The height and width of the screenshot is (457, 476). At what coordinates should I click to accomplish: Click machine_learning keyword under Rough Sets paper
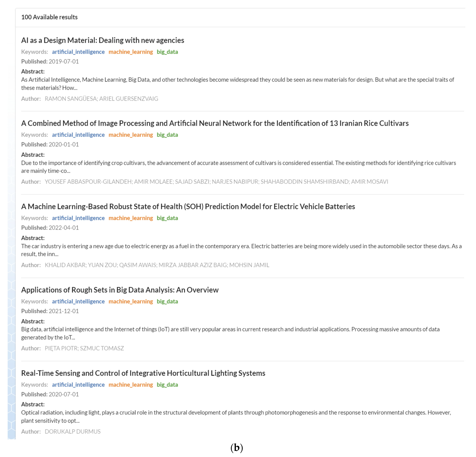tap(131, 301)
